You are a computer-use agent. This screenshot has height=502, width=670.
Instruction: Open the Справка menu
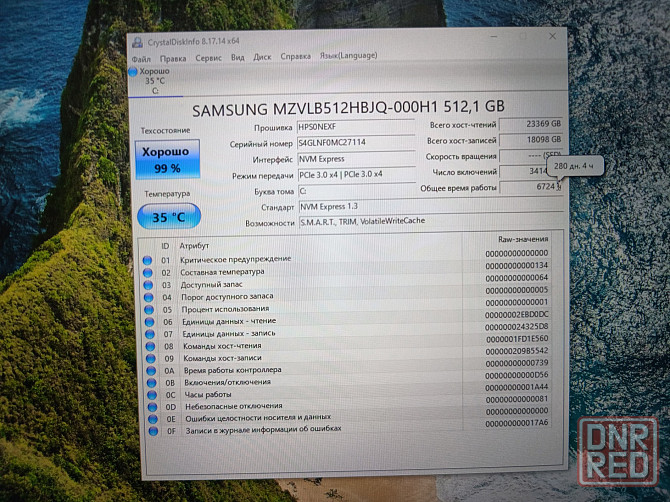[x=295, y=56]
